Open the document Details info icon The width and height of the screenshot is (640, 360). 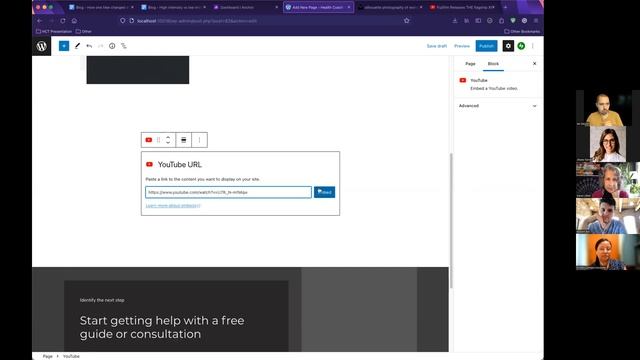click(x=112, y=46)
